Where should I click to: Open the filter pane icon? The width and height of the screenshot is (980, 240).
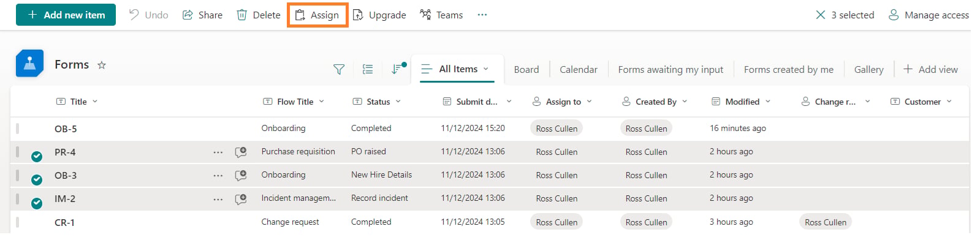click(x=339, y=70)
